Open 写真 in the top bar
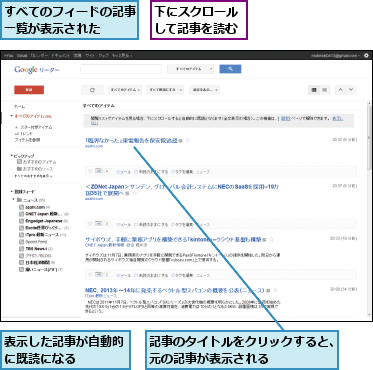 pos(78,55)
